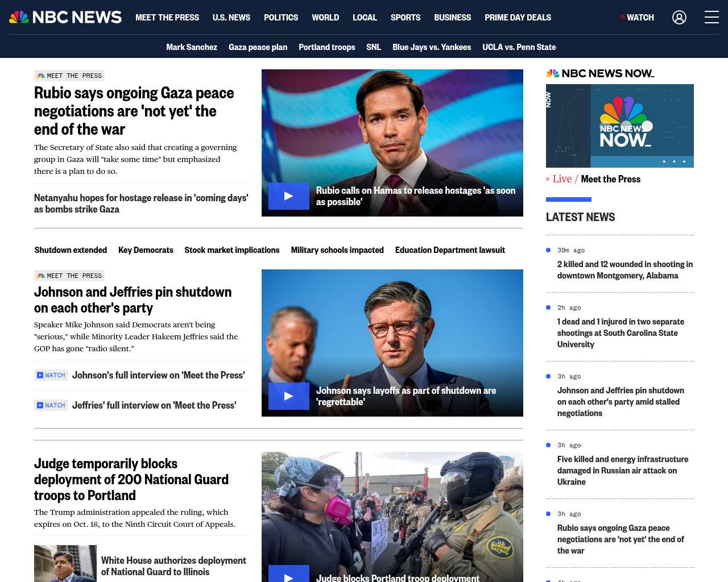This screenshot has height=582, width=728.
Task: Play the Portland troop deployment video
Action: 289,575
